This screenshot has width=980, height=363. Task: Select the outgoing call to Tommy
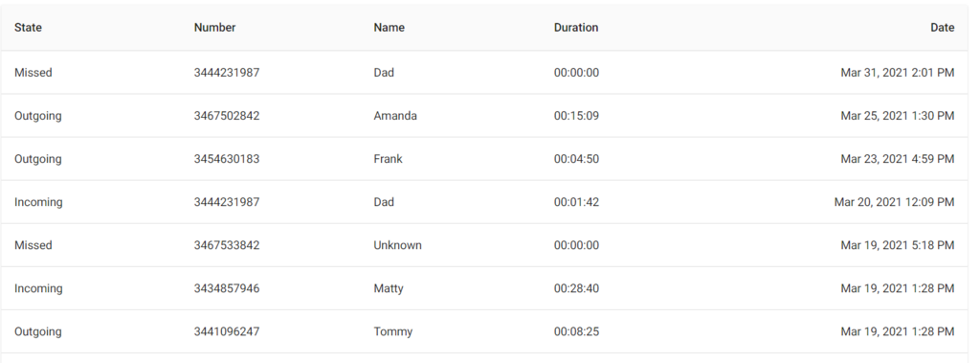coord(484,331)
